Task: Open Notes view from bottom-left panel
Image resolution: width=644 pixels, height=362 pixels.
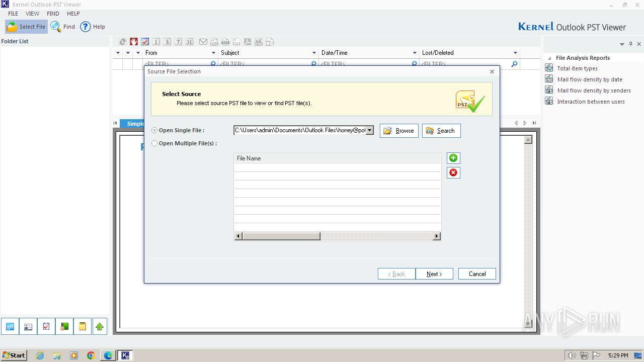Action: 82,326
